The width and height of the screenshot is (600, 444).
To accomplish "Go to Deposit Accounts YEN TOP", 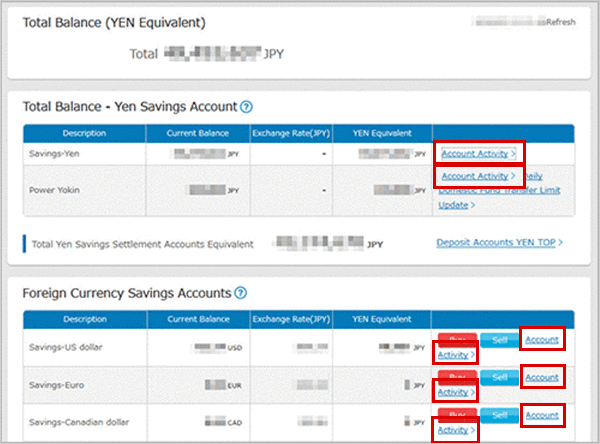I will [x=499, y=242].
